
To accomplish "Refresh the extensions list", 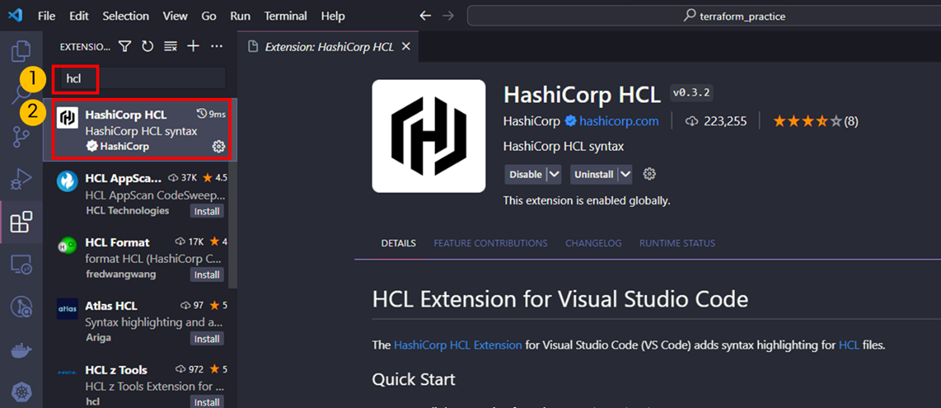I will 147,46.
